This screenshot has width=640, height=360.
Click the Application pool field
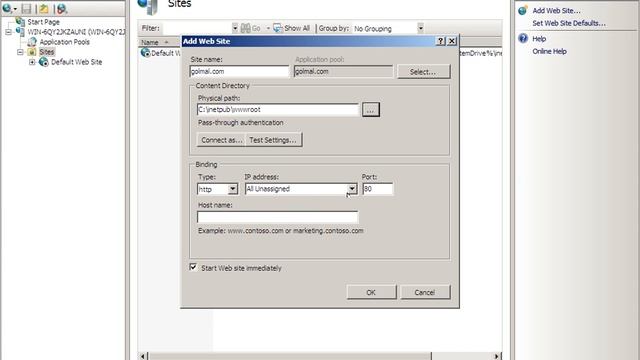(343, 71)
